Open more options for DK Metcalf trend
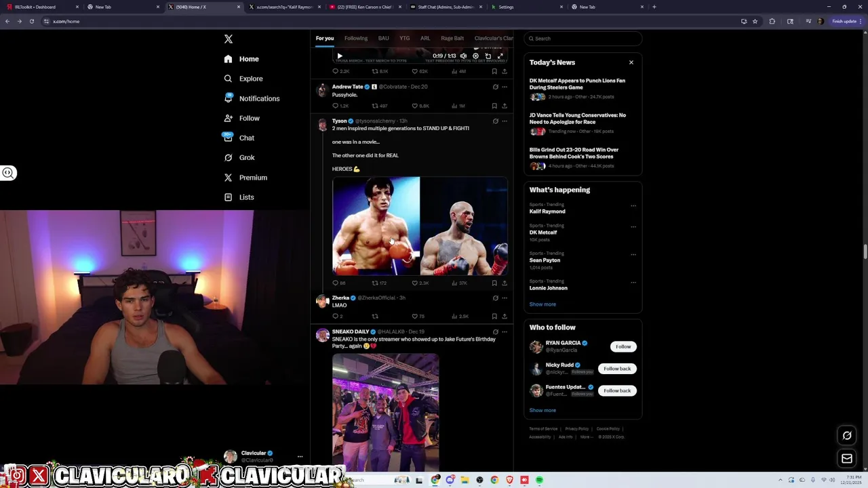 [633, 226]
